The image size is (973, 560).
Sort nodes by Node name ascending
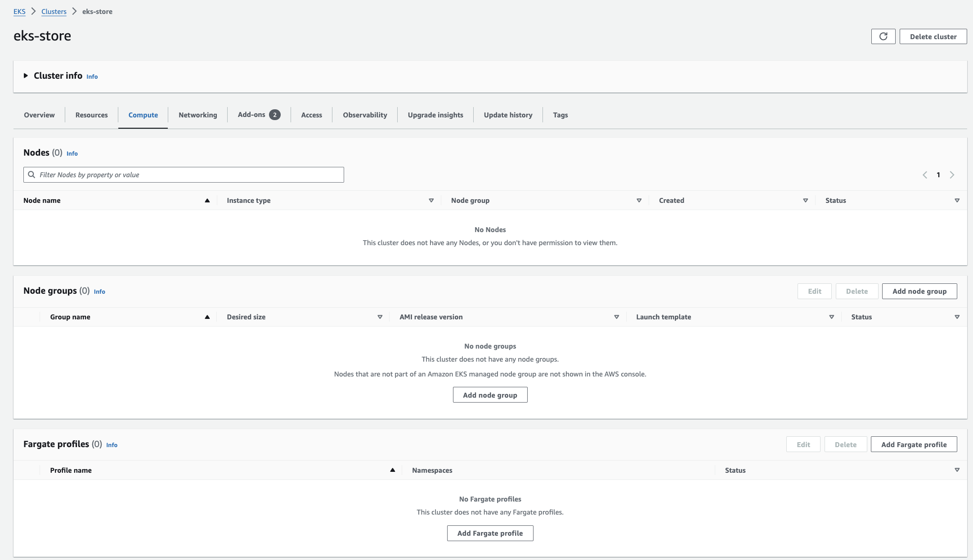click(207, 201)
